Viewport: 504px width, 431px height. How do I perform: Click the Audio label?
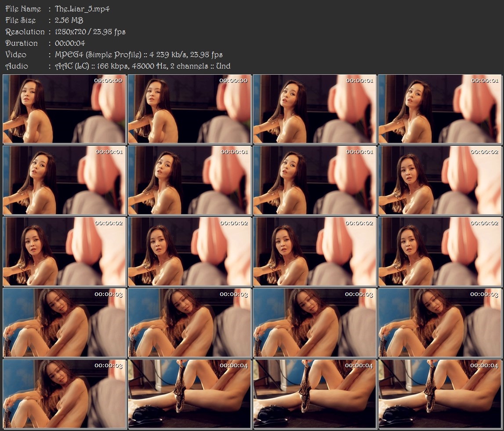pos(16,66)
